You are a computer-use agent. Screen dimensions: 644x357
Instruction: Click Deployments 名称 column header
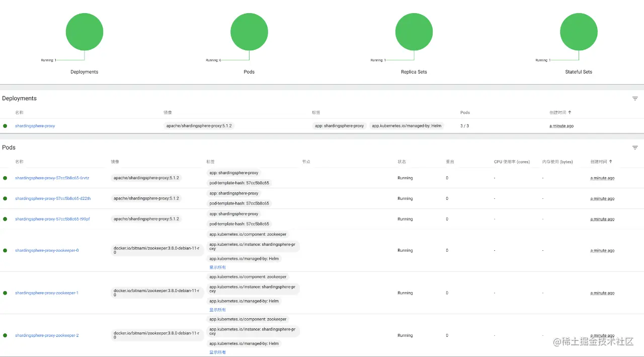pos(19,112)
